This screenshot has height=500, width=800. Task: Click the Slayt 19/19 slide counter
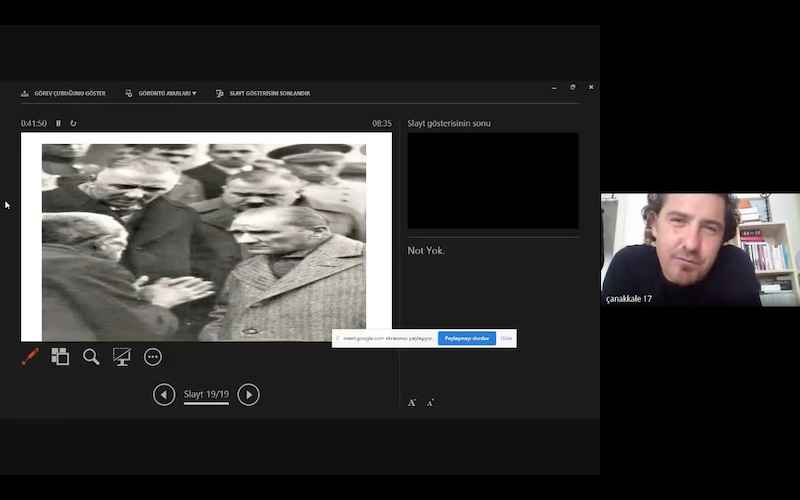pyautogui.click(x=206, y=395)
